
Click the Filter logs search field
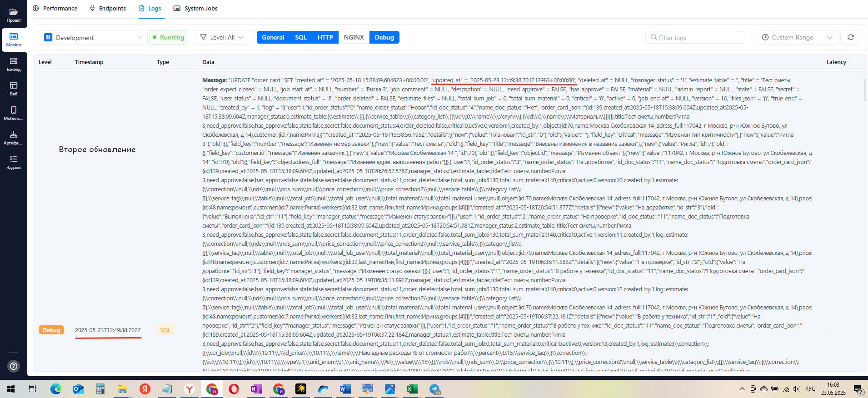click(x=695, y=37)
